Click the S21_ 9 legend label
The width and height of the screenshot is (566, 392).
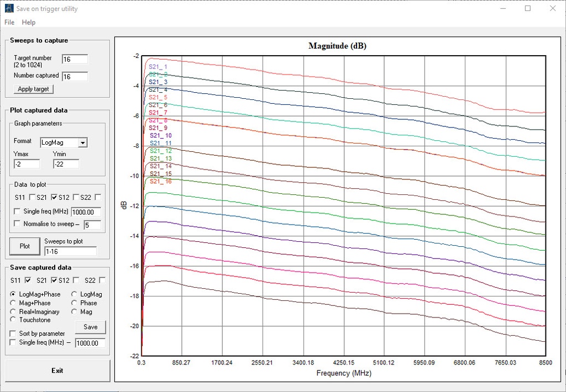(158, 128)
